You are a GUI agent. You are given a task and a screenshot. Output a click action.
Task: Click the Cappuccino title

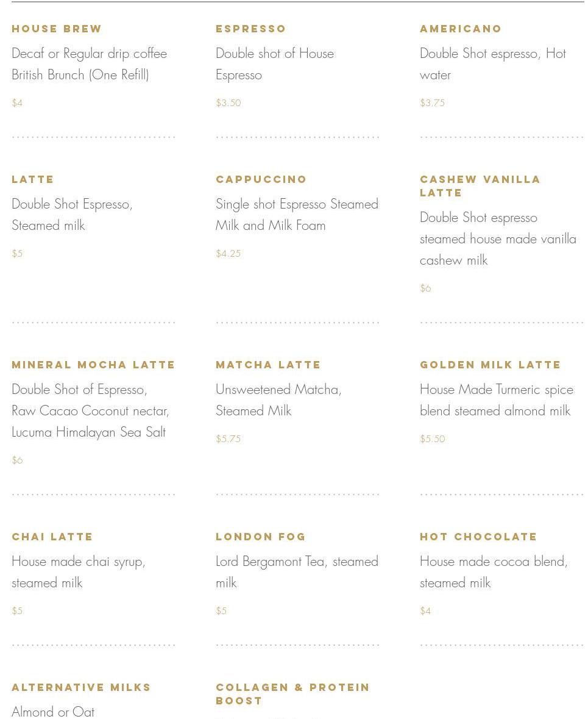tap(261, 179)
